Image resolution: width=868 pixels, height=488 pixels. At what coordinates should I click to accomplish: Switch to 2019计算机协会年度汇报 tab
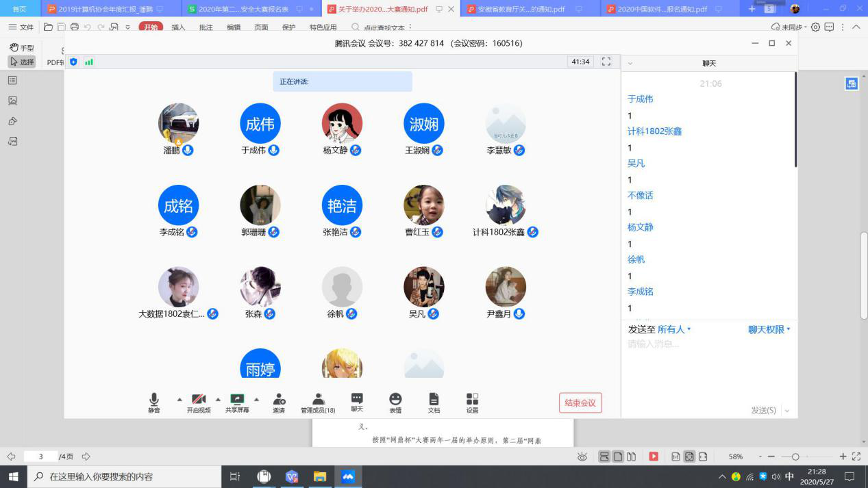point(110,9)
